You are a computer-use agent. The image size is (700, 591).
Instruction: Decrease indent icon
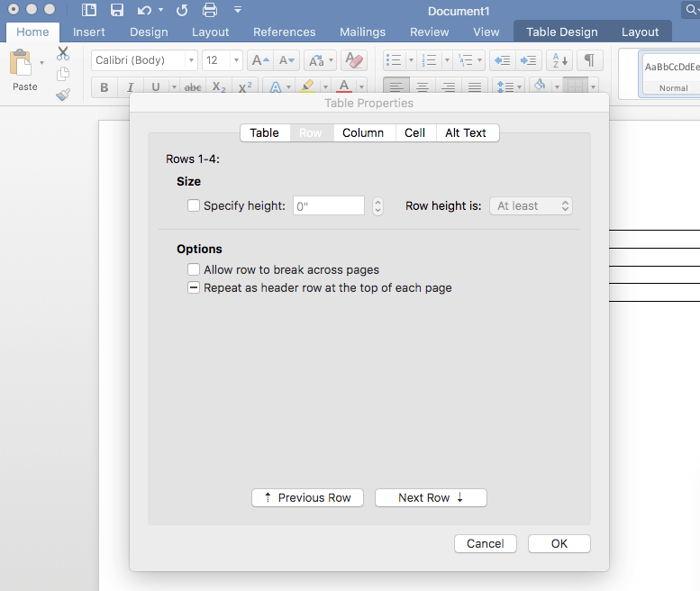(x=503, y=60)
